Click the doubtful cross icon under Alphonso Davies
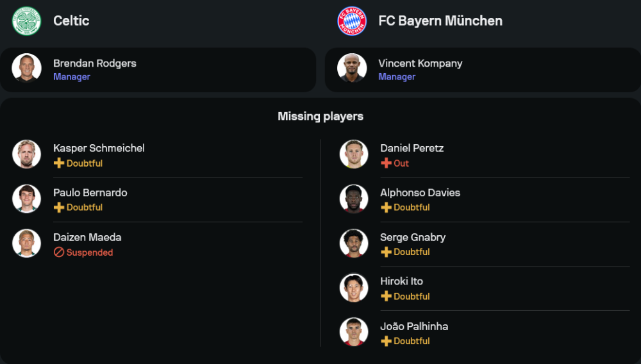641x364 pixels. point(386,208)
